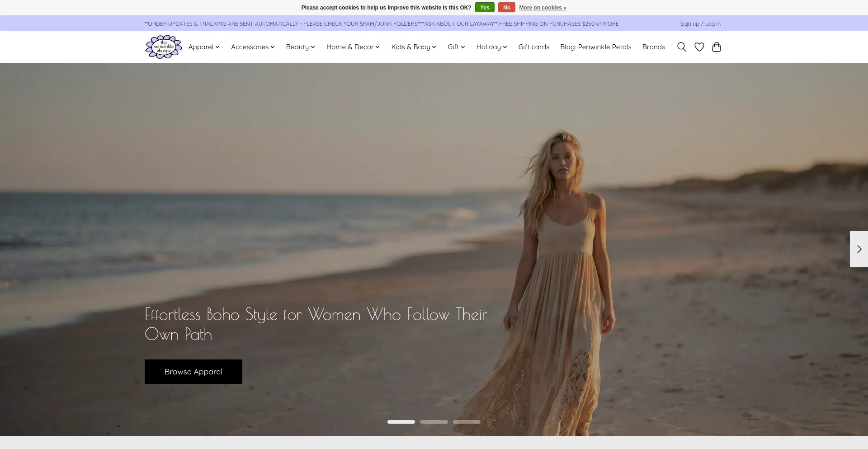Screen dimensions: 868x449
Task: Expand the Home & Decor dropdown
Action: pyautogui.click(x=353, y=47)
